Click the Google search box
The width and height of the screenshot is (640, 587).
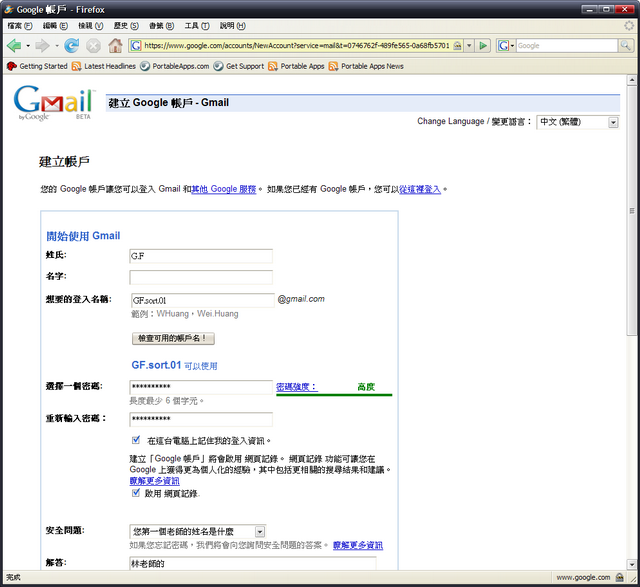click(x=567, y=45)
